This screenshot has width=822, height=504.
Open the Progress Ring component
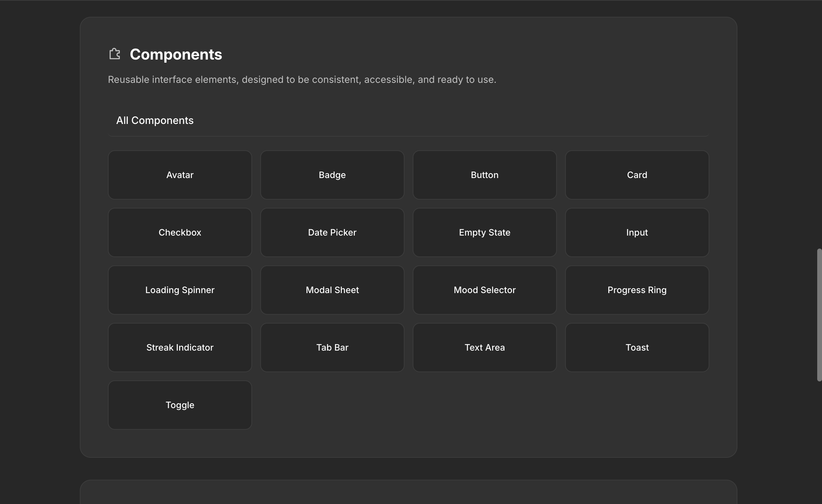(x=637, y=290)
